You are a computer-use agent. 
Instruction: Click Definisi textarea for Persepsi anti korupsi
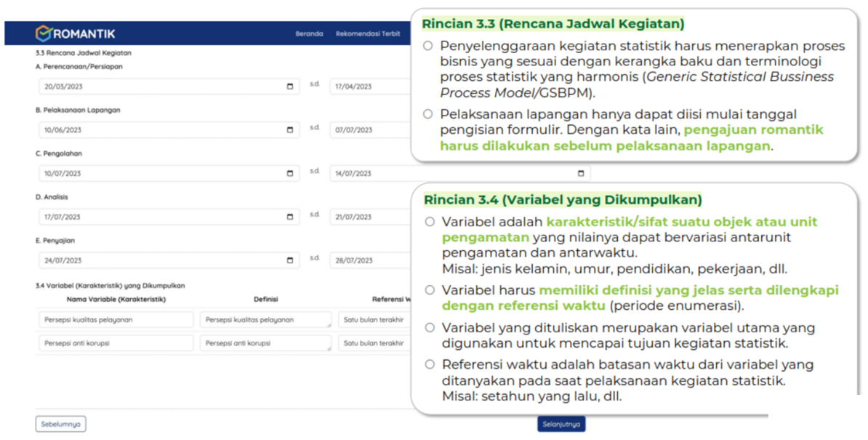tap(265, 343)
